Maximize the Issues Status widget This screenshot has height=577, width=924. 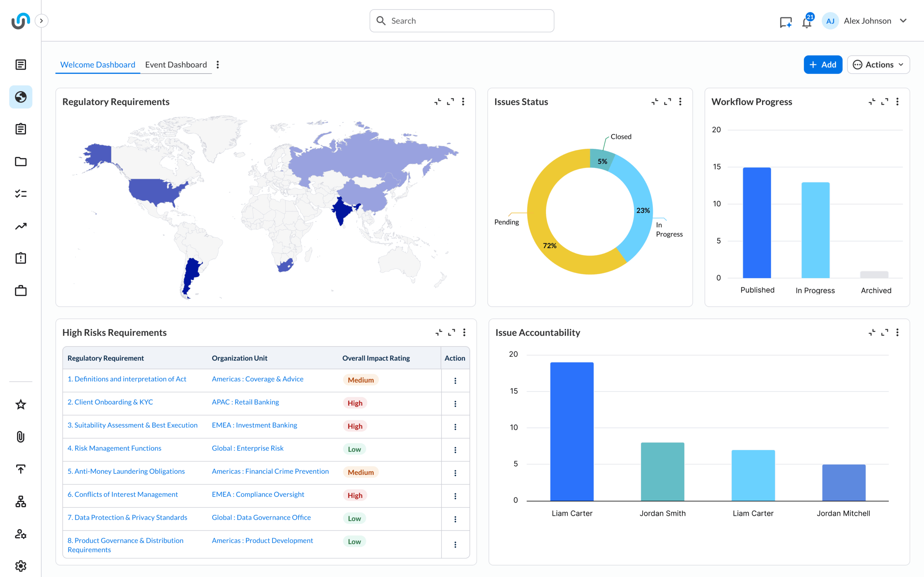(x=667, y=101)
